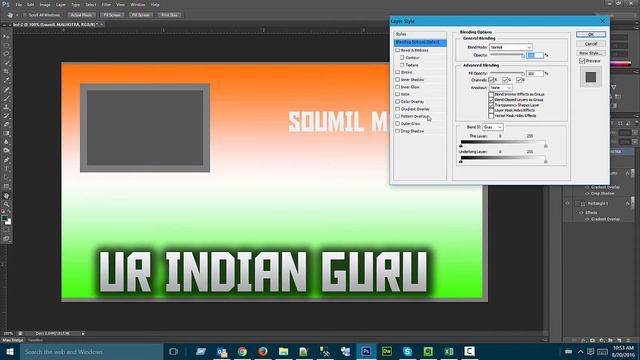This screenshot has height=360, width=640.
Task: Open the Knockout dropdown
Action: tap(501, 88)
